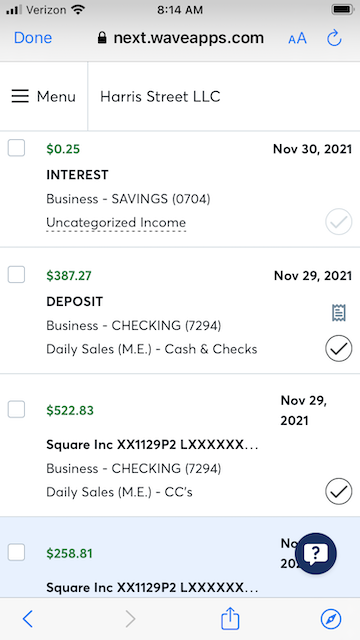Select the $0.25 INTEREST transaction checkbox
360x640 pixels.
click(16, 148)
